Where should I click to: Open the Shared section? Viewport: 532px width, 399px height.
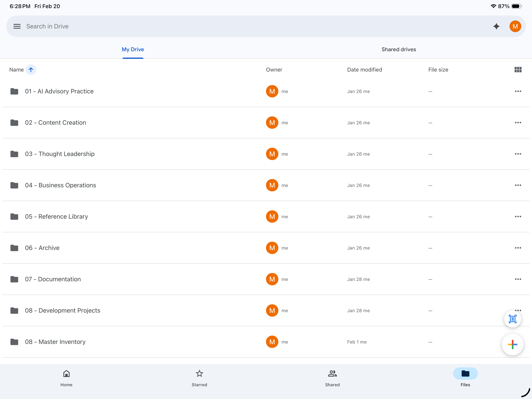coord(332,378)
